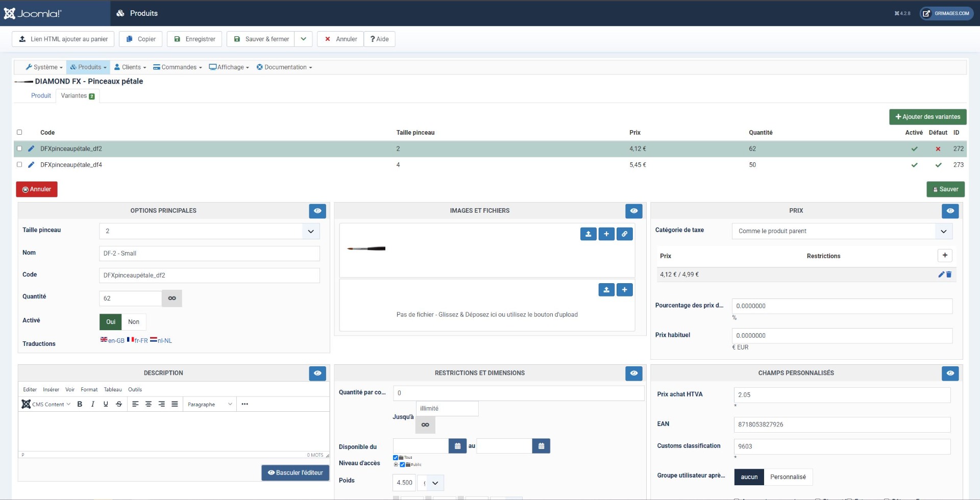Apply bold in the description editor

pos(80,404)
